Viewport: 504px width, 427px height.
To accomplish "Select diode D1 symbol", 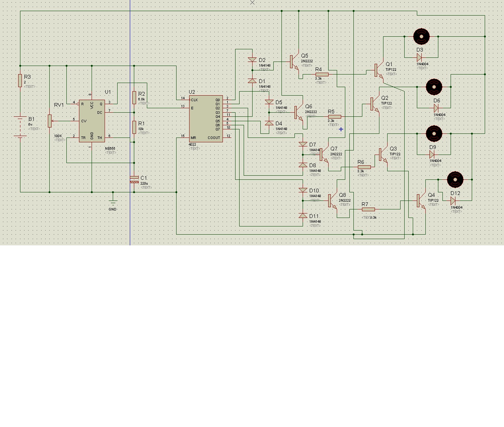I will (x=252, y=80).
